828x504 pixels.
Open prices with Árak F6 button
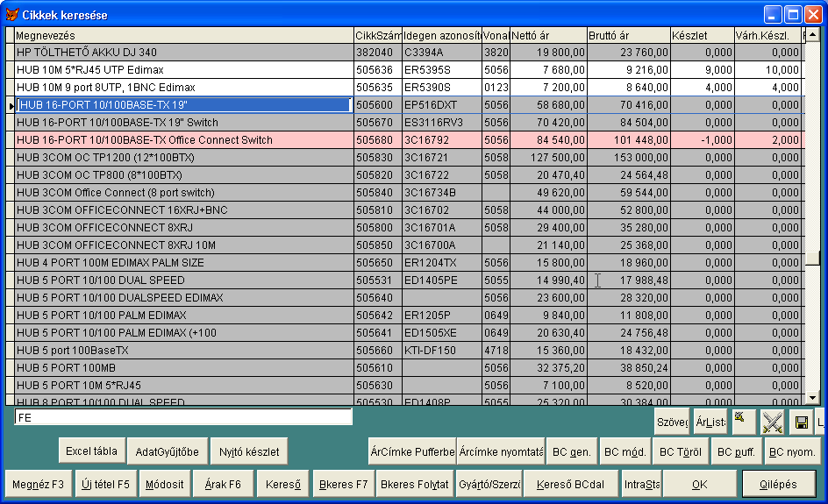click(223, 484)
